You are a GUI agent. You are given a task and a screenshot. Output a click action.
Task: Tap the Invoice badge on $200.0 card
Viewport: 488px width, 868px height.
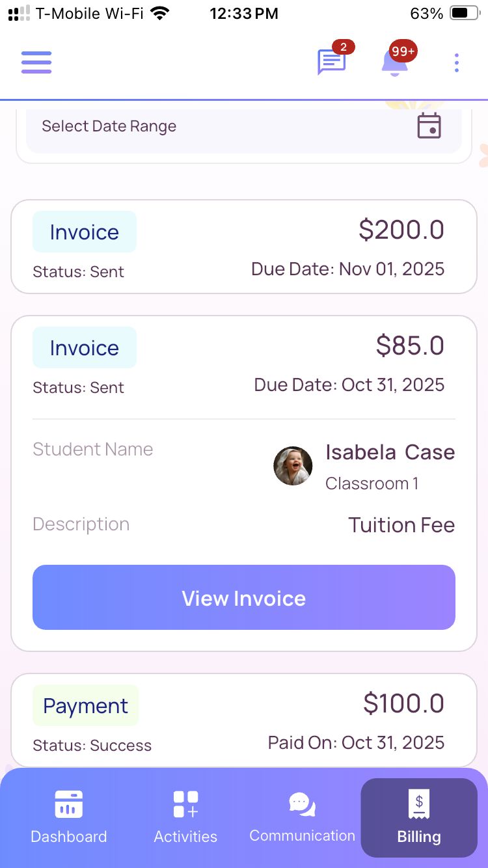point(85,232)
